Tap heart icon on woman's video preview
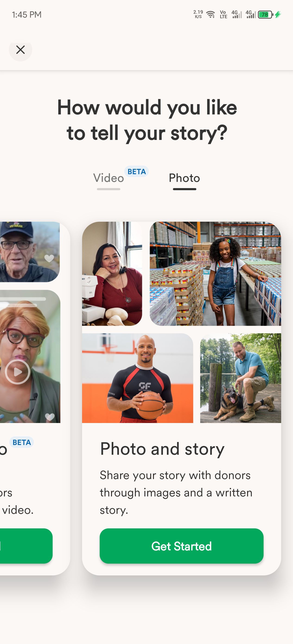Image resolution: width=293 pixels, height=644 pixels. coord(50,417)
